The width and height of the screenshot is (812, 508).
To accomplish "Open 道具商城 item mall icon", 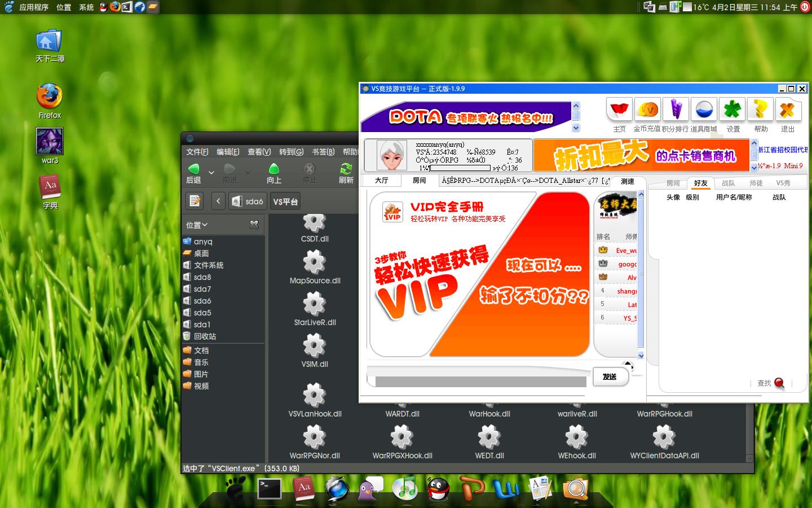I will [x=704, y=110].
